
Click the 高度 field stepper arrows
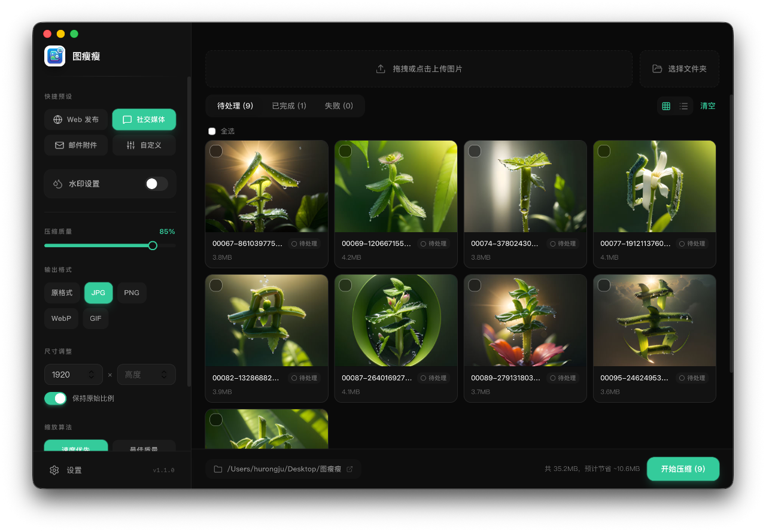point(164,375)
